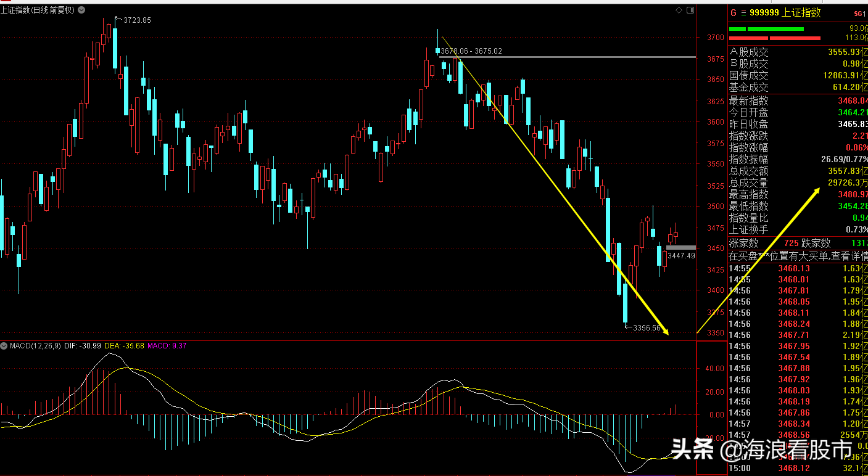Click the MACD(12,26,9) indicator label
Screen dimensions: 868x476
click(x=34, y=346)
